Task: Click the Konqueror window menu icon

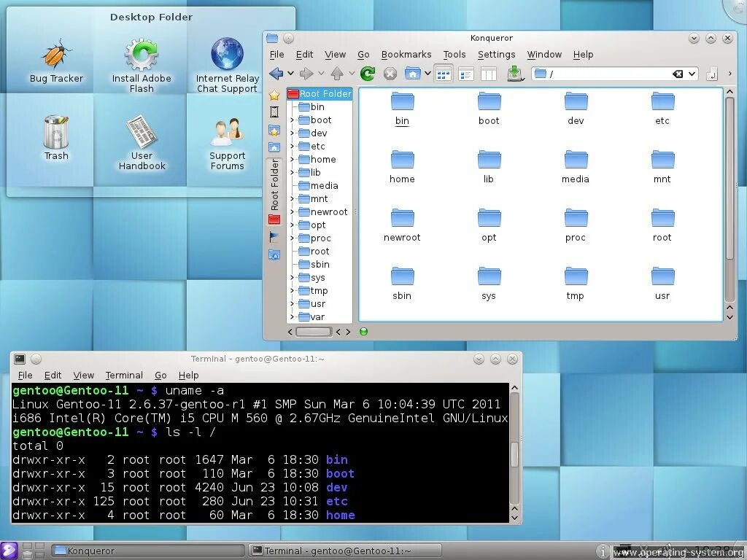Action: tap(272, 38)
